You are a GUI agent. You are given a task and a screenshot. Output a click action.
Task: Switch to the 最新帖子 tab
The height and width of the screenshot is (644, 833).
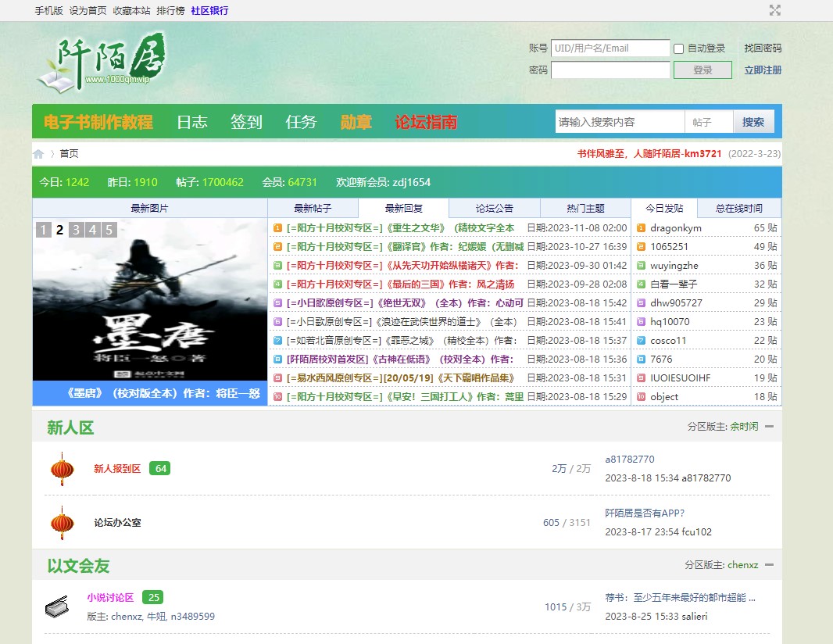click(313, 209)
